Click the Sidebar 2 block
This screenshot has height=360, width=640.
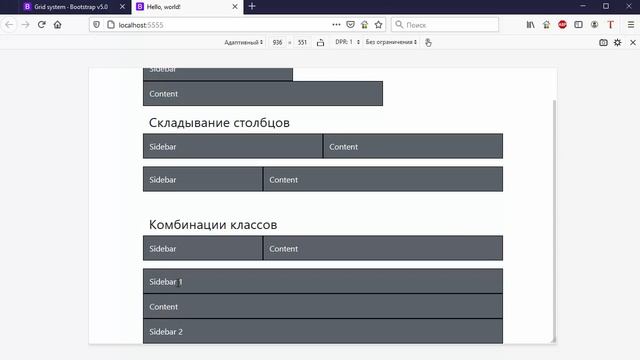(x=323, y=331)
